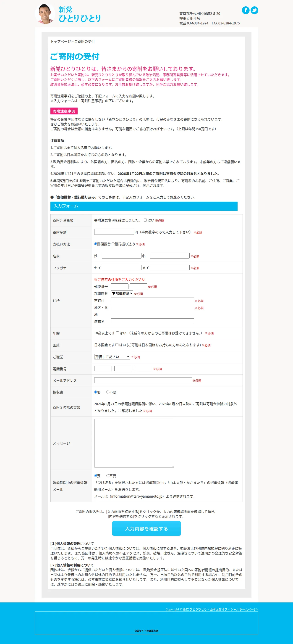Select 要 for 選挙情報メール
Viewport: 293px width, 644px height.
[96, 475]
